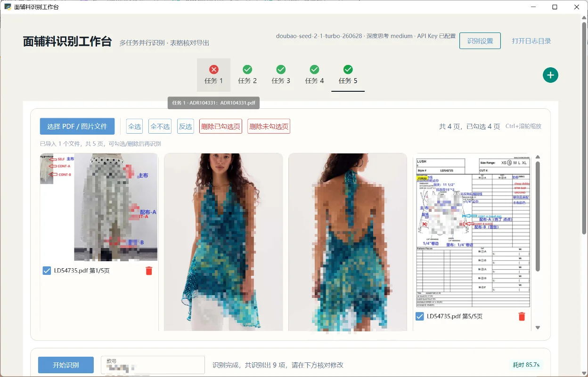Click the thumbnail panel scroll-up arrow
The image size is (588, 377).
click(538, 157)
